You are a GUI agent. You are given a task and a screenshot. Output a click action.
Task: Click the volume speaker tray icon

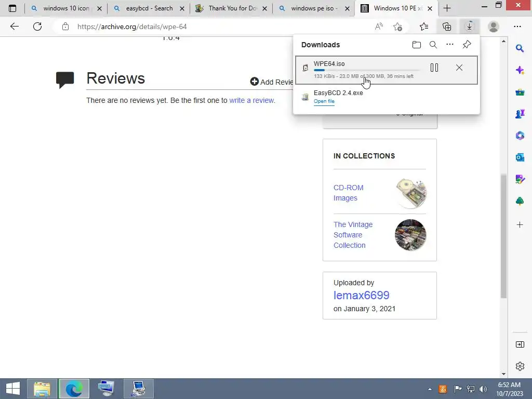click(483, 389)
